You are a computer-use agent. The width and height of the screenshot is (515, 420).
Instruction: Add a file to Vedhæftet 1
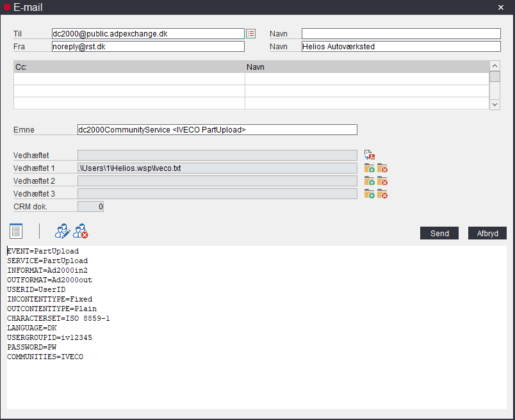[370, 168]
